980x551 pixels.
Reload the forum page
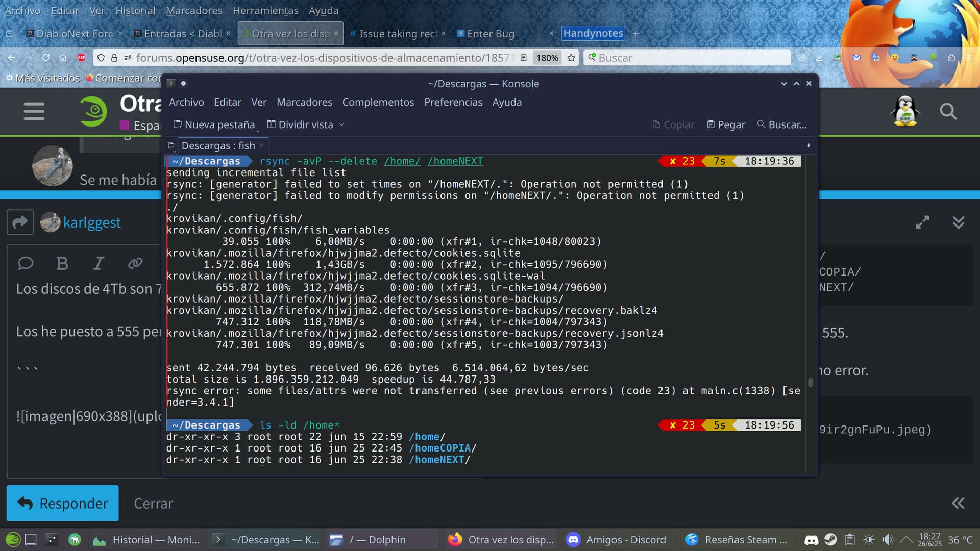[46, 58]
